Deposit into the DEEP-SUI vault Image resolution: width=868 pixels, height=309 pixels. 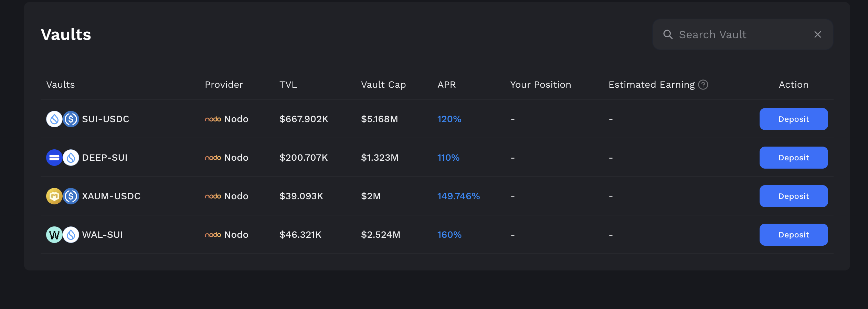(793, 158)
